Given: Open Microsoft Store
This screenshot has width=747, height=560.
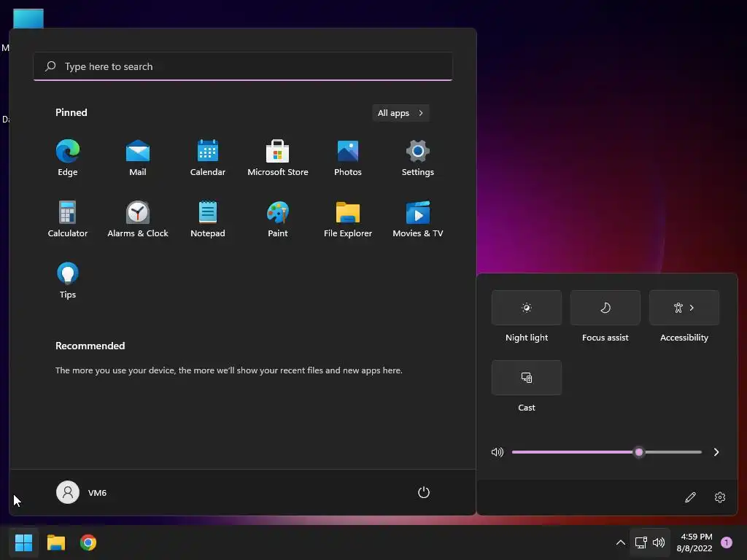Looking at the screenshot, I should tap(278, 157).
